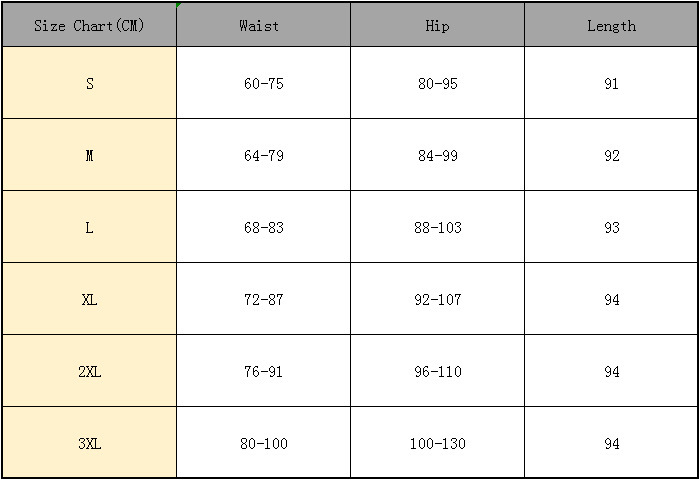Click the M size row label
The width and height of the screenshot is (700, 480).
click(89, 156)
